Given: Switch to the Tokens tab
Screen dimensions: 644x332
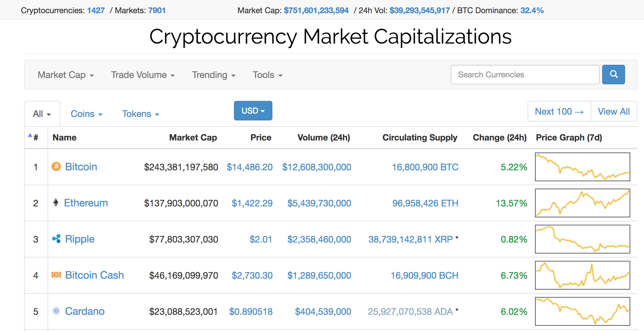Looking at the screenshot, I should point(140,114).
